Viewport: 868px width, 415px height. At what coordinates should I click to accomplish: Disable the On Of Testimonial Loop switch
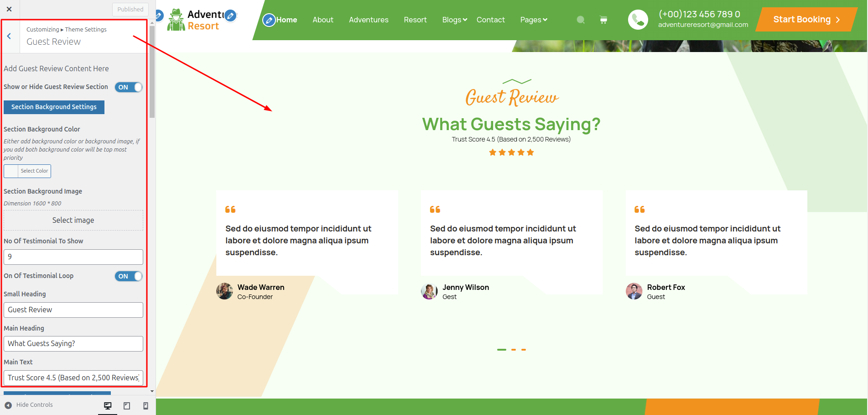[128, 276]
